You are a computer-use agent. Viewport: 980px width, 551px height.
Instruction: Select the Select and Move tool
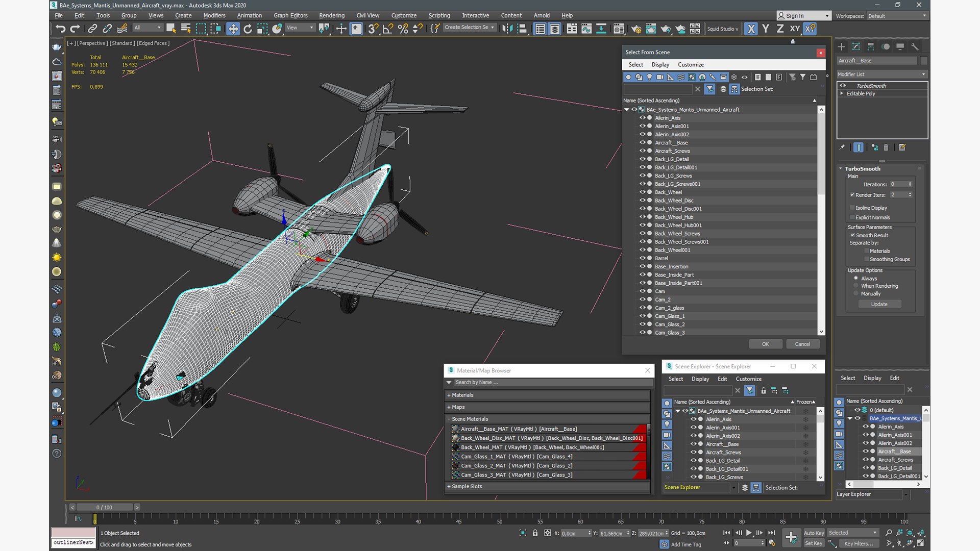coord(233,29)
